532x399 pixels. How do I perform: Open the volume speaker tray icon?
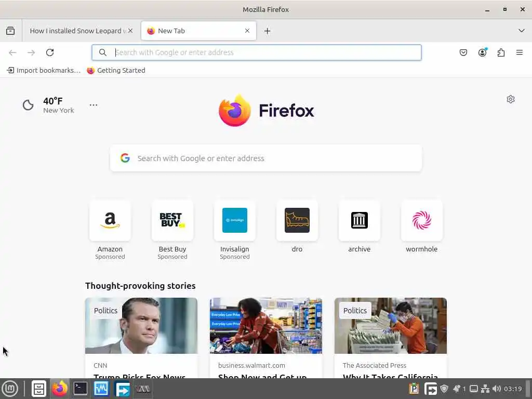[497, 389]
